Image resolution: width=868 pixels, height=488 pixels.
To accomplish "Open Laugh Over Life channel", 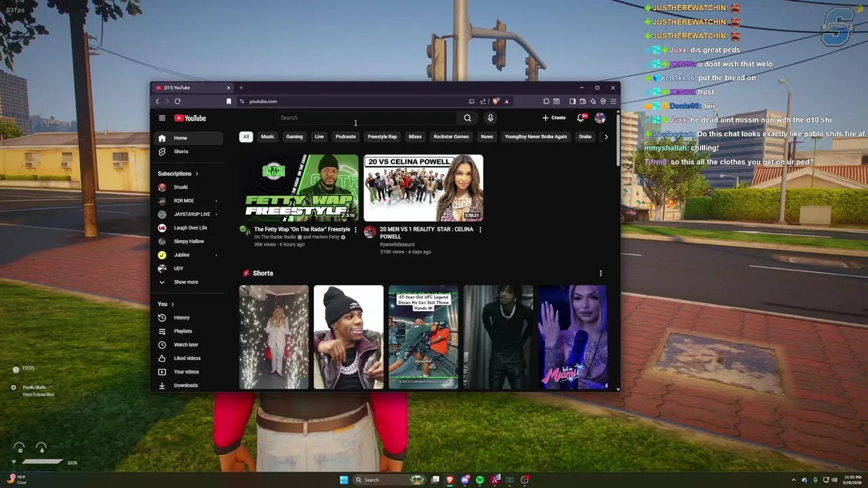I will (189, 228).
